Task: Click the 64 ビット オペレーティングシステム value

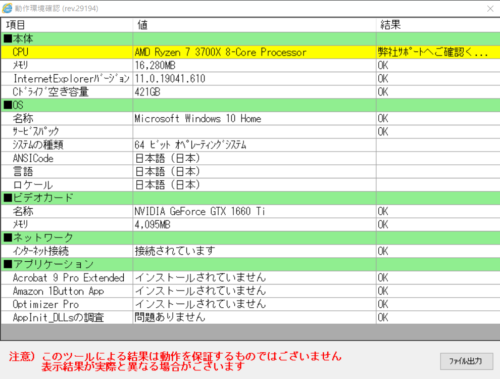Action: pos(190,145)
